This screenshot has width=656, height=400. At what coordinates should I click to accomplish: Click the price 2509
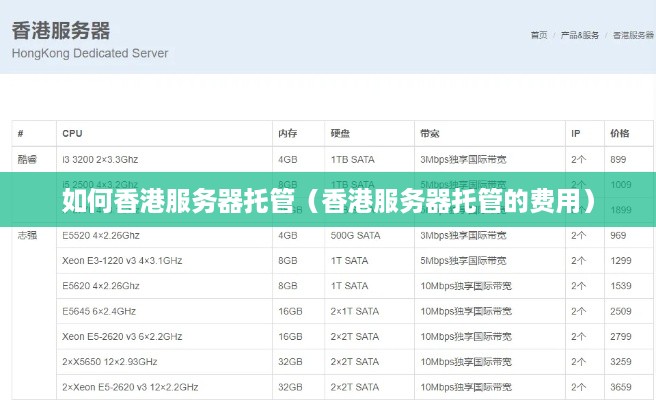coord(620,311)
